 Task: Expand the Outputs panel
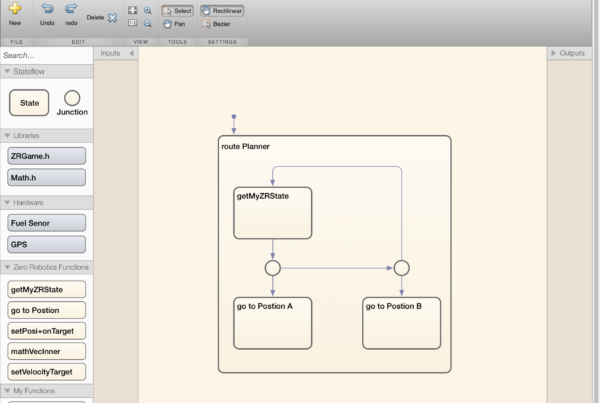click(554, 53)
